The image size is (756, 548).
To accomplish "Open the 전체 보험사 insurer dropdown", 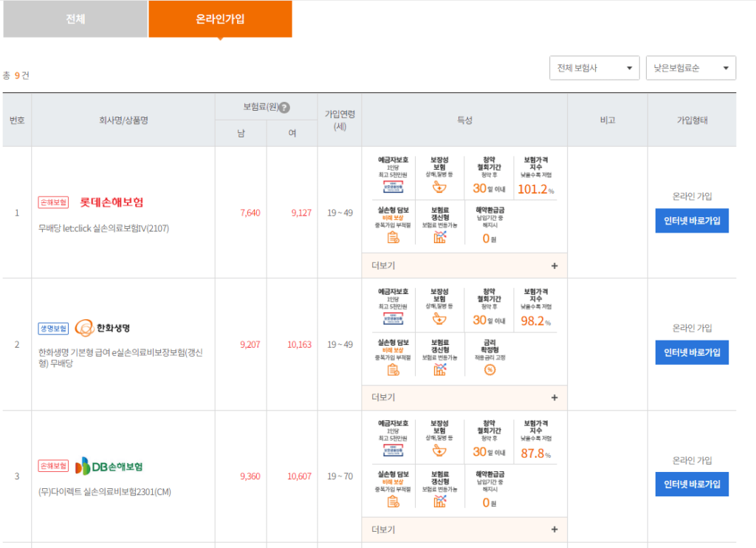I will 594,68.
